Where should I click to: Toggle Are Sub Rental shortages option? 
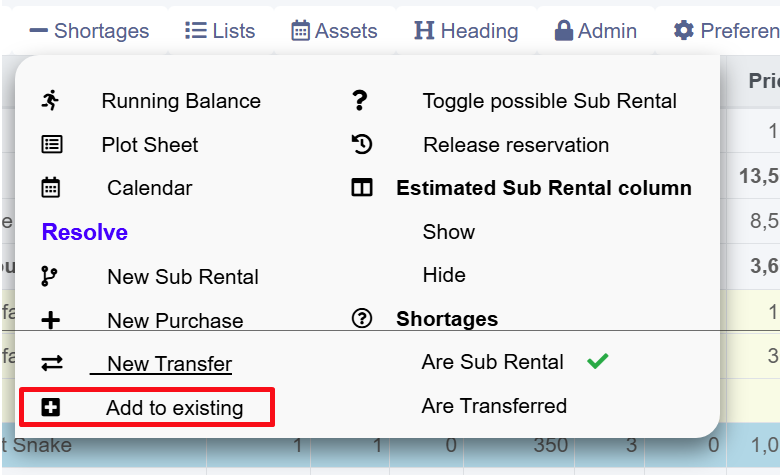point(493,362)
